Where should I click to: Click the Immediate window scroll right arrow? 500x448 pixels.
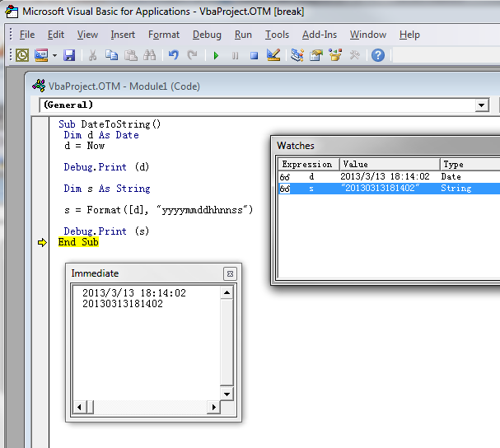coord(214,407)
